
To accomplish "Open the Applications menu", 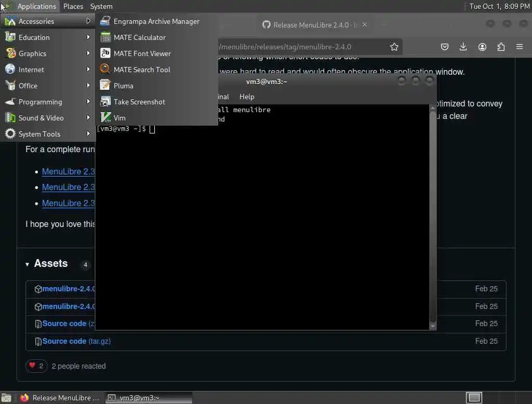I will click(x=37, y=6).
